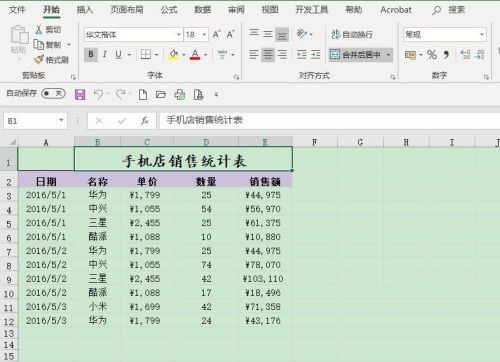Click the insert function fx button
This screenshot has width=500, height=362.
coord(145,121)
